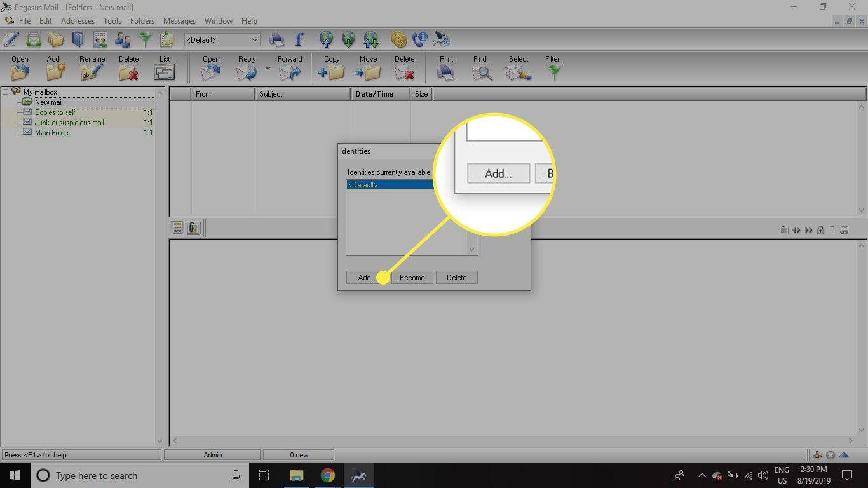Click the printer icon in the top toolbar
This screenshot has width=868, height=488.
(x=276, y=39)
